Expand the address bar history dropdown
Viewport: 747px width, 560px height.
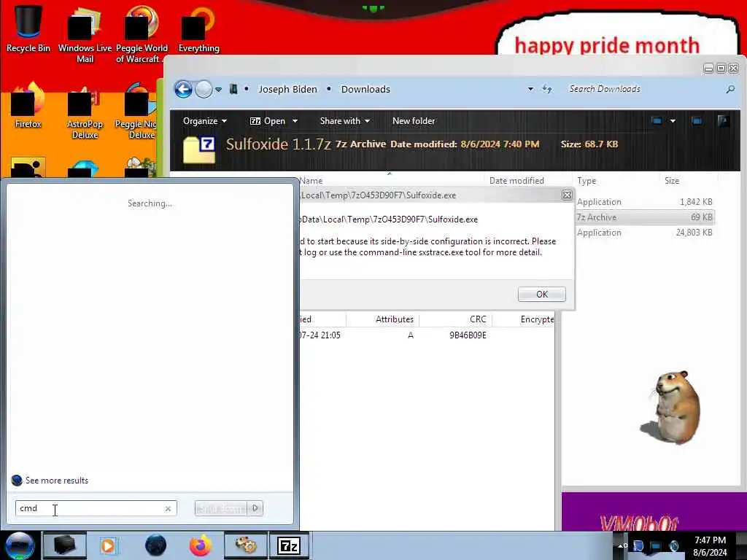530,89
